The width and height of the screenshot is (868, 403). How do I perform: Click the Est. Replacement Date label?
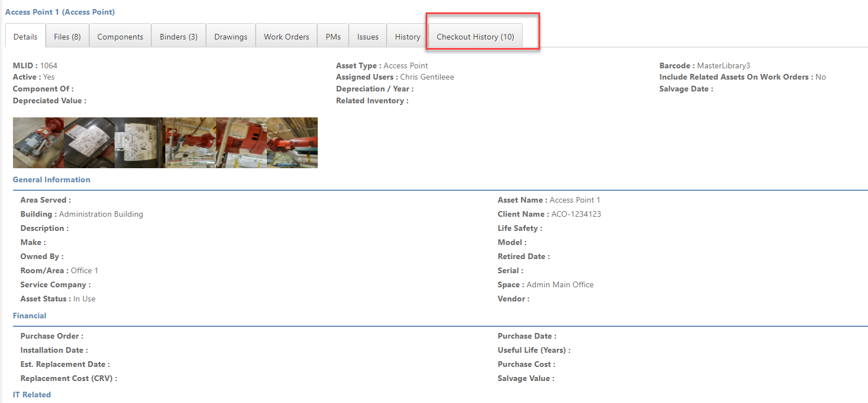point(65,364)
